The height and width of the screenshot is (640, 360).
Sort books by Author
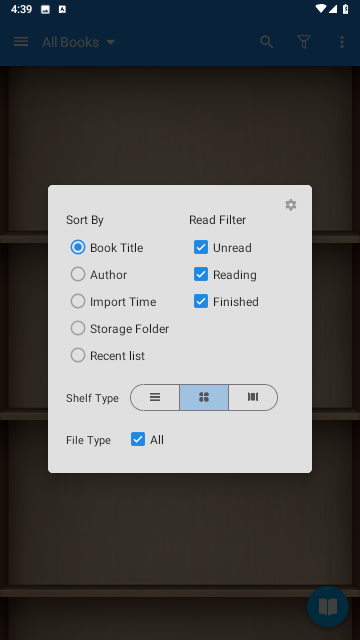click(99, 274)
